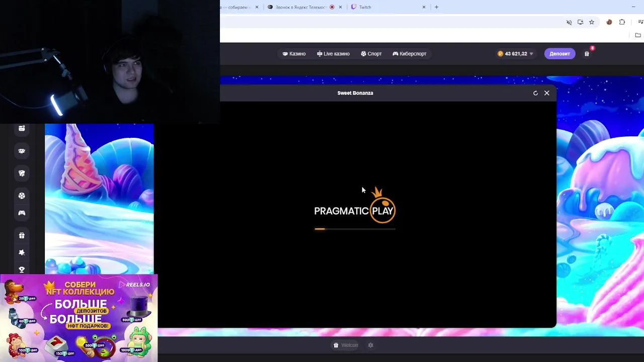Open the bookmarks folder icon
Viewport: 644px width, 362px height.
[638, 35]
